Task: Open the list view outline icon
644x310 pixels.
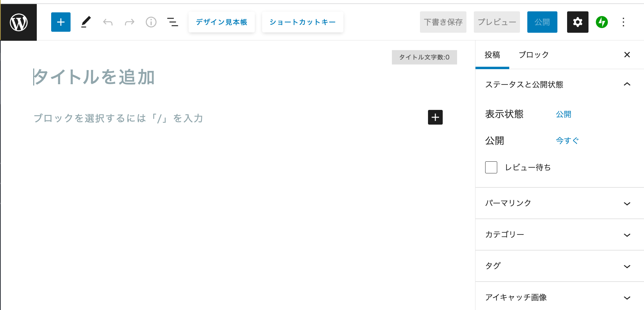Action: 173,22
